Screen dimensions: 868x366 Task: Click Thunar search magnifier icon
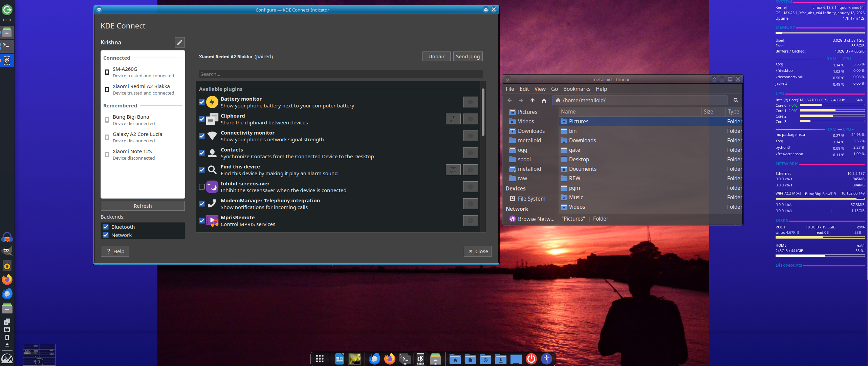pyautogui.click(x=736, y=100)
